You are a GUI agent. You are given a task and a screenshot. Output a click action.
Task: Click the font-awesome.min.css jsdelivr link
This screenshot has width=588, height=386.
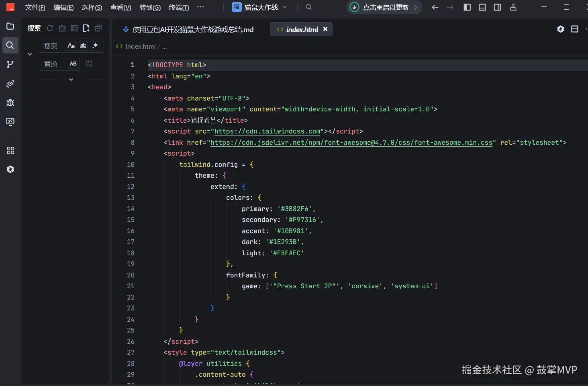coord(351,142)
